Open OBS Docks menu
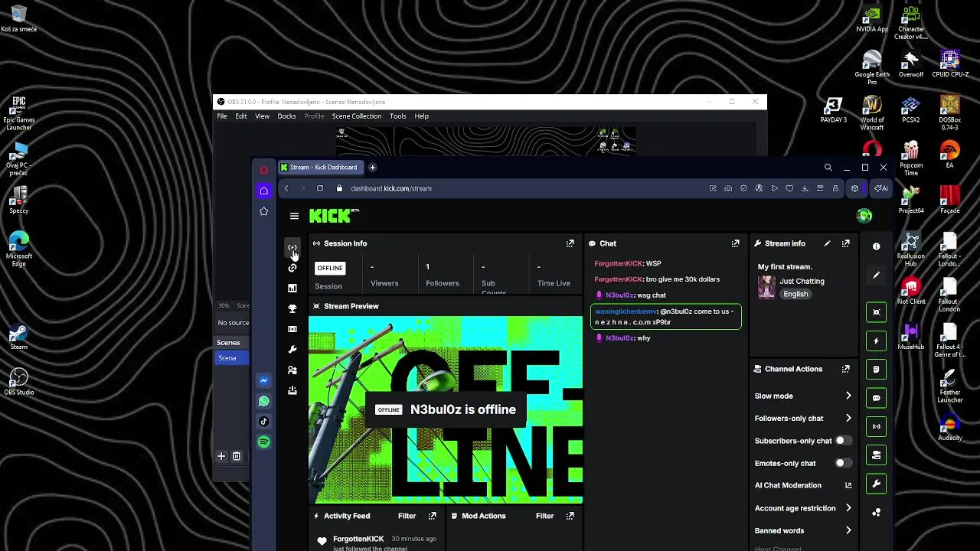Image resolution: width=980 pixels, height=551 pixels. pos(286,116)
